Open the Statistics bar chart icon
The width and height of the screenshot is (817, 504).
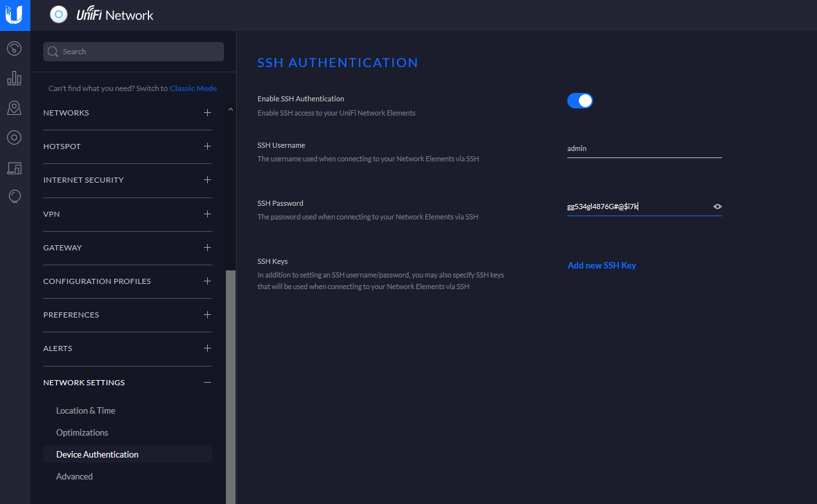14,78
